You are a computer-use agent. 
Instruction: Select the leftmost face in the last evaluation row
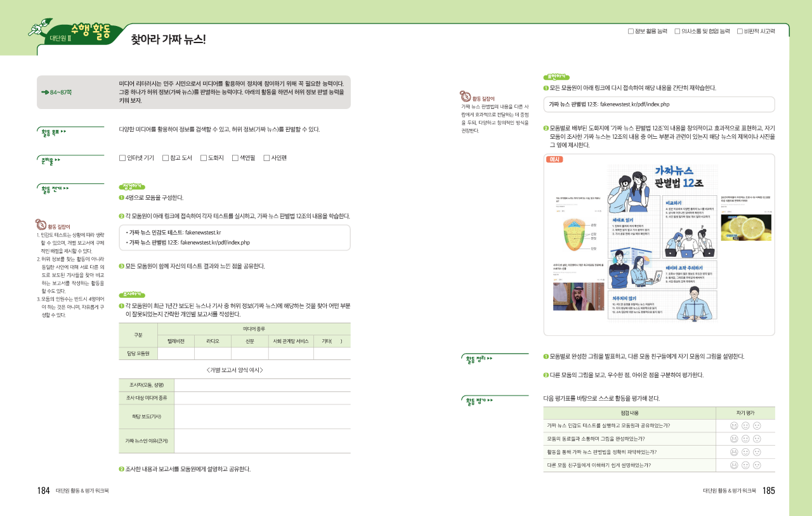point(734,465)
